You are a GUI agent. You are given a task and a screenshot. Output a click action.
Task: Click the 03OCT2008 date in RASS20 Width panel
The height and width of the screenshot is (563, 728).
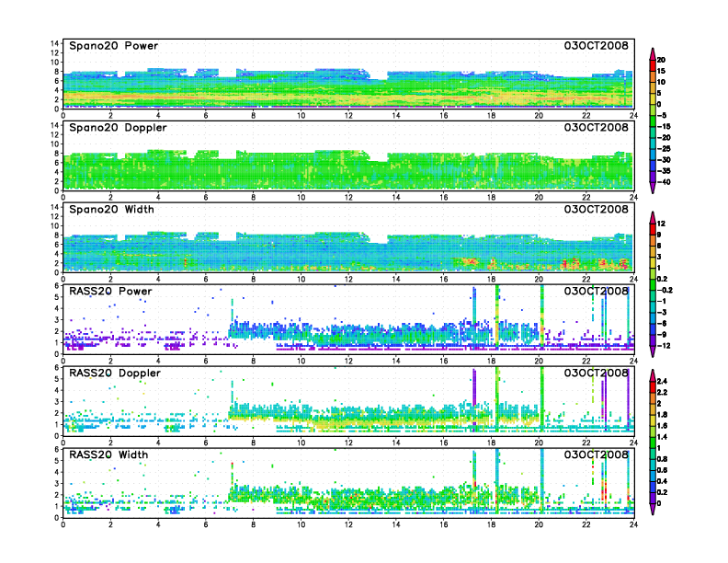point(596,455)
